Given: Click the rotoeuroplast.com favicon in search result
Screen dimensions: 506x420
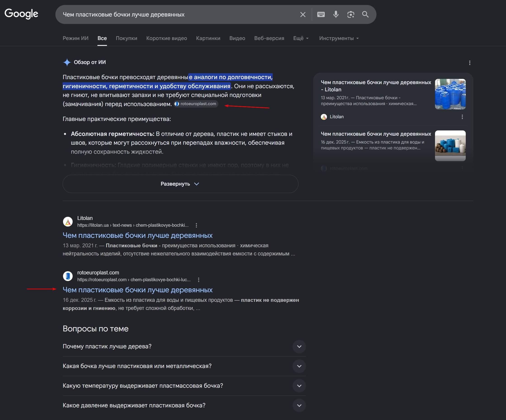Looking at the screenshot, I should point(68,276).
